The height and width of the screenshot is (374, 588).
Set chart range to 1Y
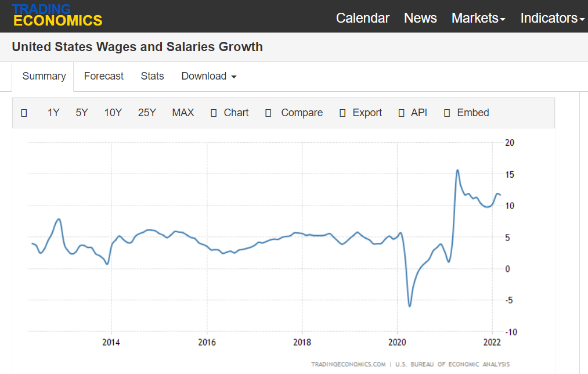pyautogui.click(x=53, y=113)
